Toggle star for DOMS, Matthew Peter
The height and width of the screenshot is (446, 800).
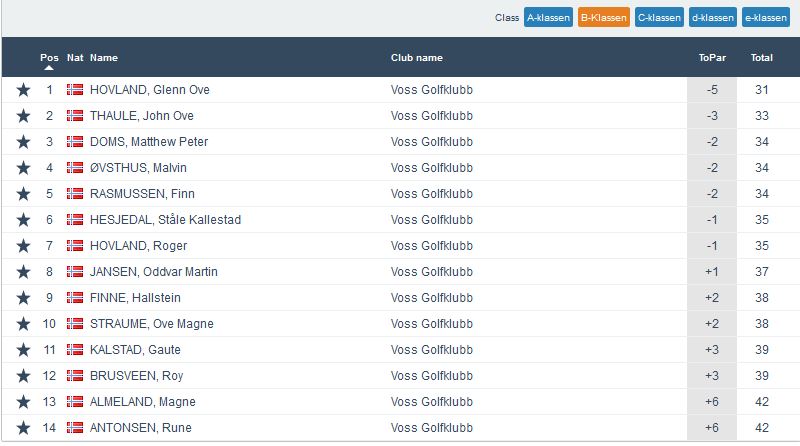pyautogui.click(x=23, y=142)
